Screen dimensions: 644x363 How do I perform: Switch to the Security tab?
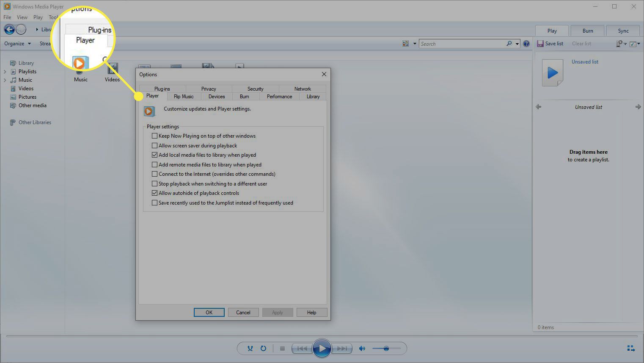(x=256, y=89)
